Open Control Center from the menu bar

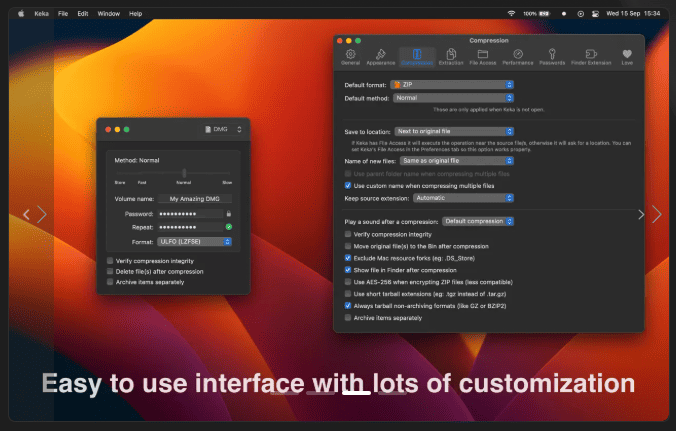(x=595, y=13)
